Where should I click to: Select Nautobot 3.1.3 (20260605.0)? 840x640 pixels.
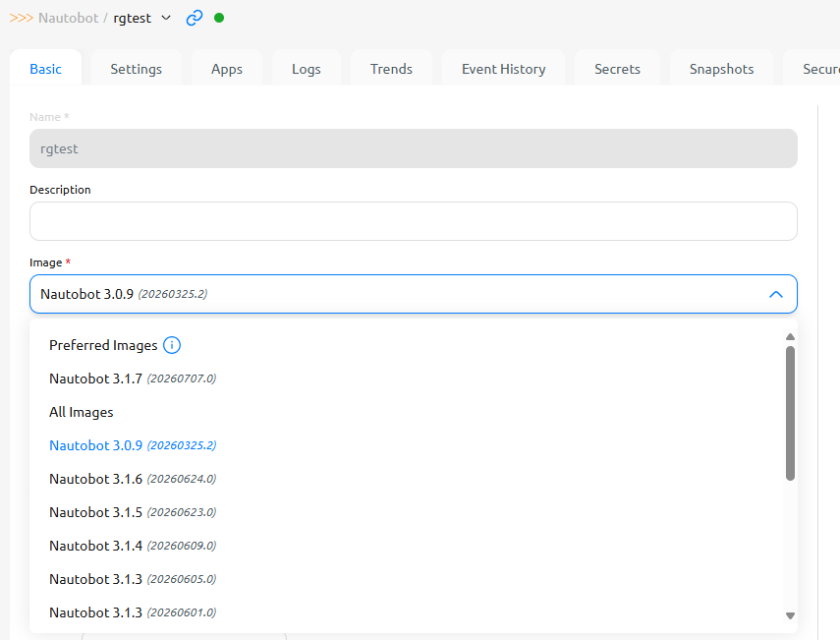(x=407, y=579)
